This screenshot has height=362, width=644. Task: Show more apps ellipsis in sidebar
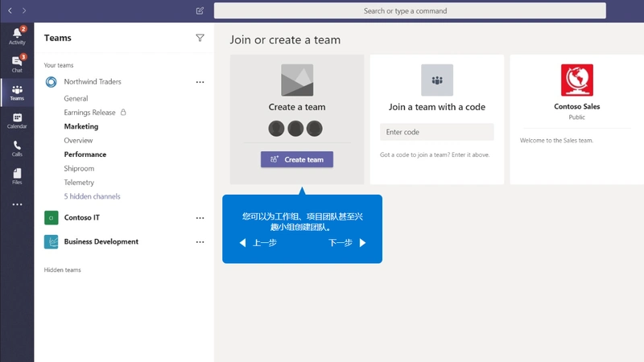coord(17,204)
